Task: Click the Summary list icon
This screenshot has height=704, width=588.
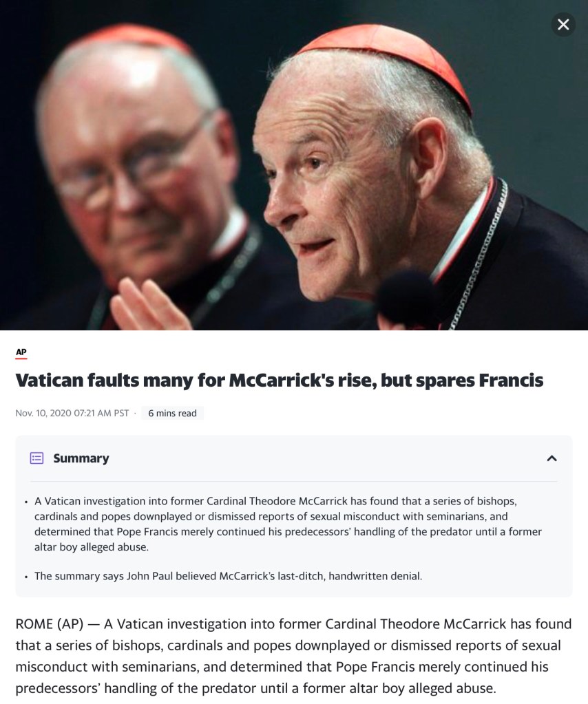Action: coord(36,458)
